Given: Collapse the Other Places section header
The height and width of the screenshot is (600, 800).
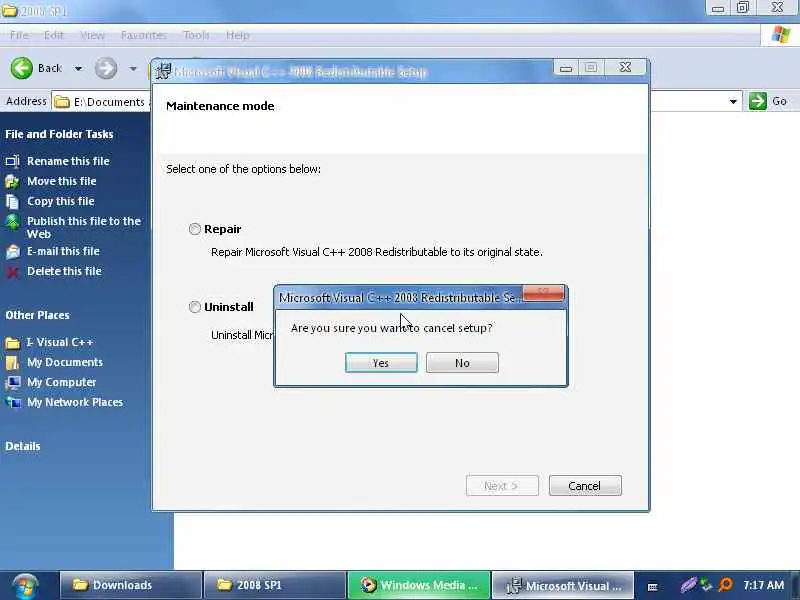Looking at the screenshot, I should click(x=37, y=315).
